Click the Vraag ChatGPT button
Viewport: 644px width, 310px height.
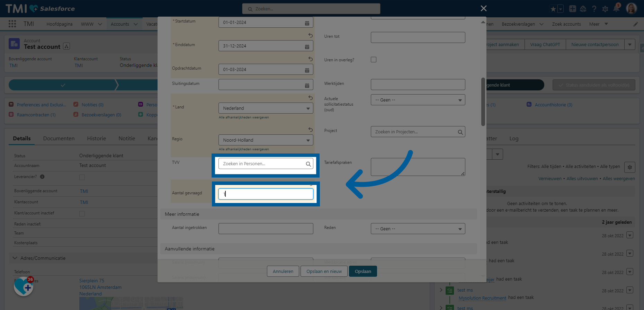[x=545, y=44]
